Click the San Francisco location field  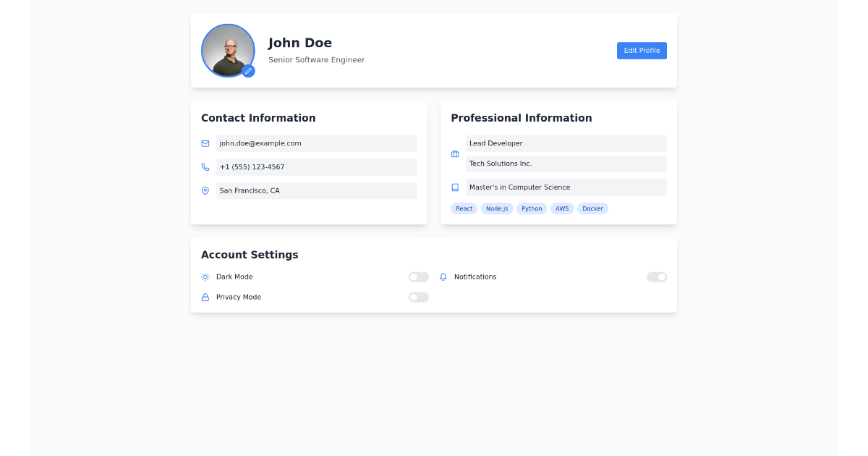tap(317, 190)
